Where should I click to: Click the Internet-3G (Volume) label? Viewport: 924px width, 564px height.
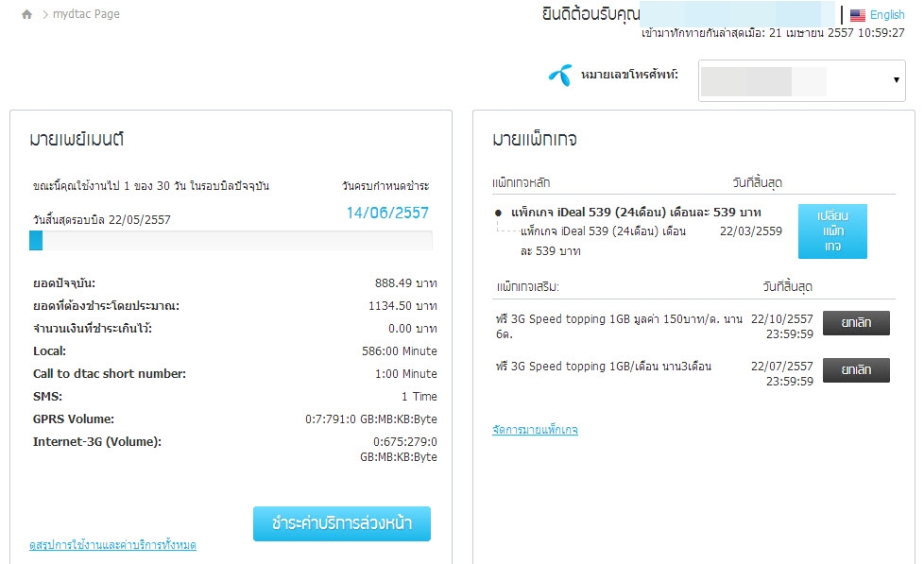97,442
